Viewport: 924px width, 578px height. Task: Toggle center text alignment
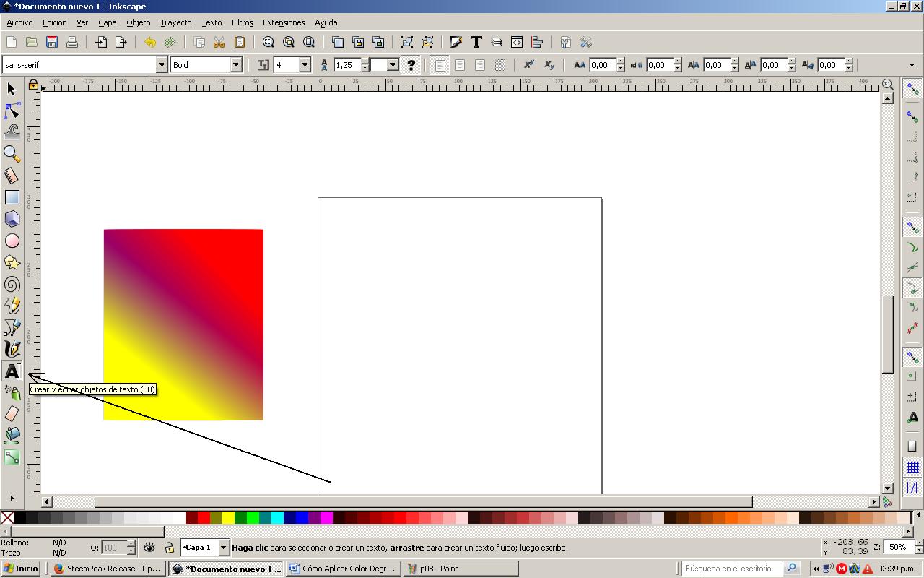(460, 65)
